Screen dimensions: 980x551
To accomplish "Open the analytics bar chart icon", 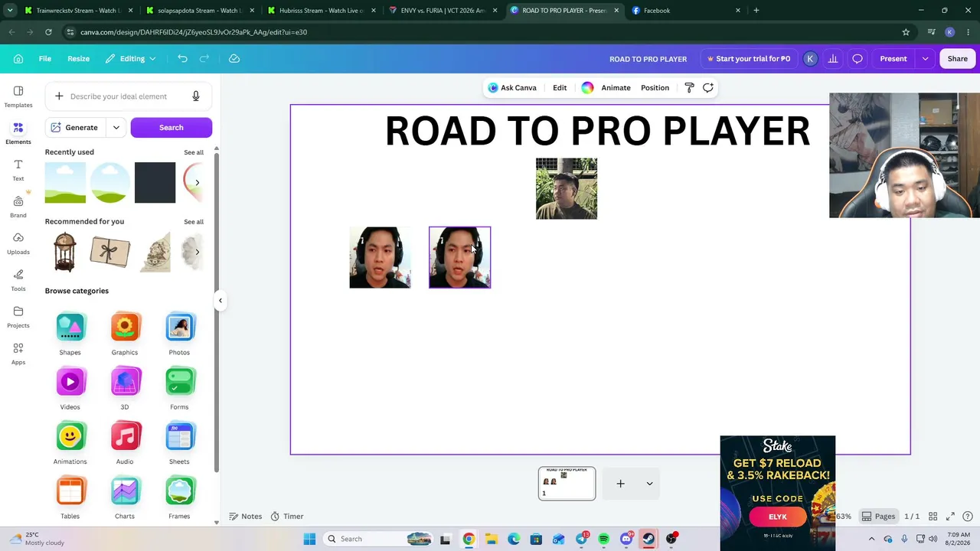I will tap(833, 59).
